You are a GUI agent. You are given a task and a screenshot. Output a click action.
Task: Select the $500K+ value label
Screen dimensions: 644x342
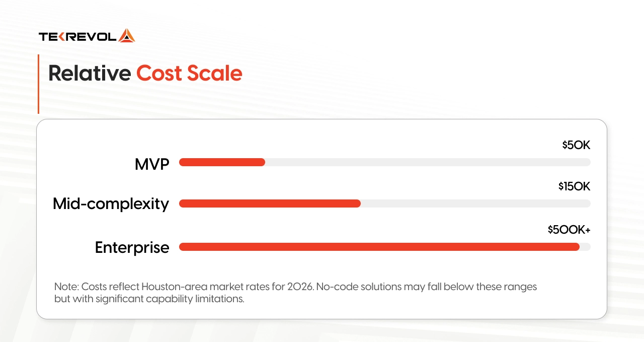[569, 230]
